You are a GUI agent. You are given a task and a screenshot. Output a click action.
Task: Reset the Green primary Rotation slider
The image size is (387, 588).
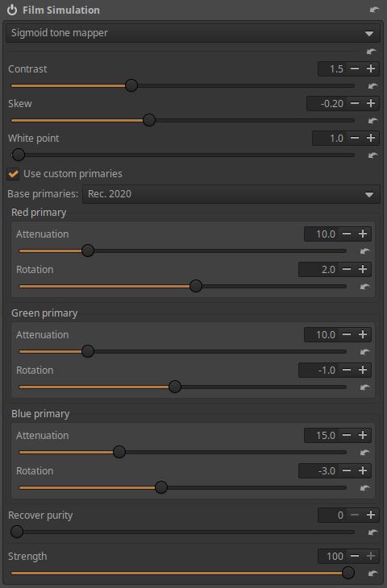364,387
